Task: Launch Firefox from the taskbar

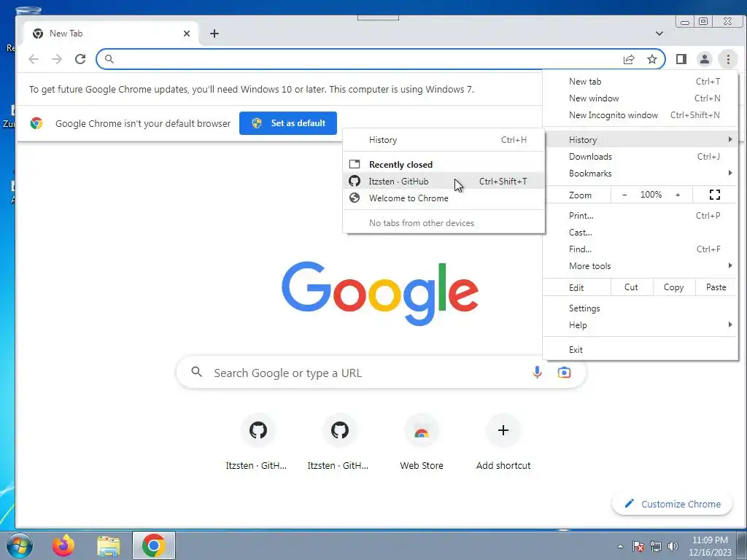Action: click(x=63, y=545)
